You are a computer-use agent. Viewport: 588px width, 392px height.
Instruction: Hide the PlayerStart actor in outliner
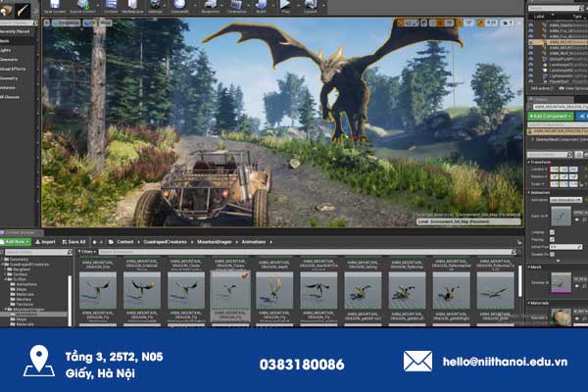531,81
